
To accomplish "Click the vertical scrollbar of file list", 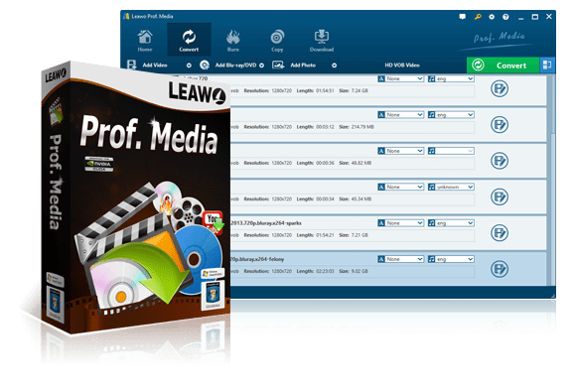I will [x=550, y=180].
